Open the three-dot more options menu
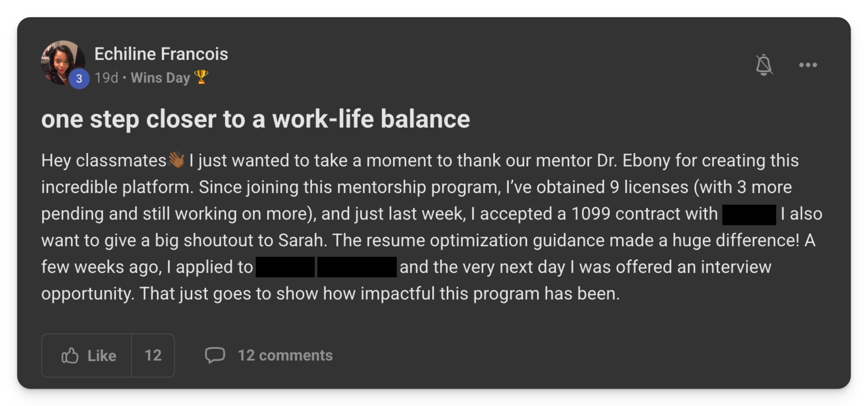 point(808,65)
